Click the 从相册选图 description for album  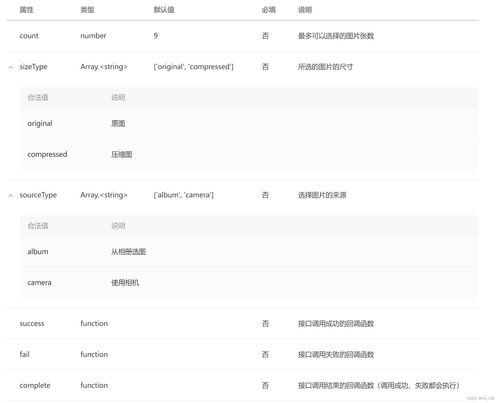click(128, 252)
